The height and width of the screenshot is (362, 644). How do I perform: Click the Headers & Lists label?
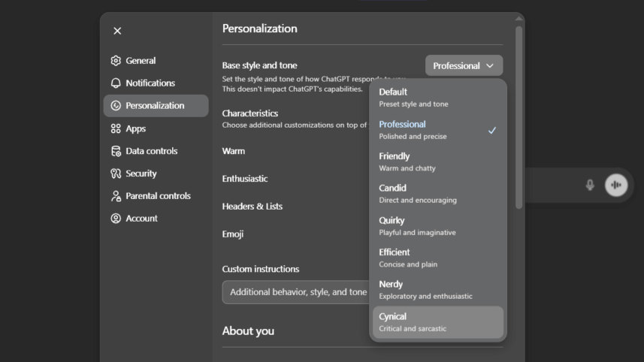[252, 207]
